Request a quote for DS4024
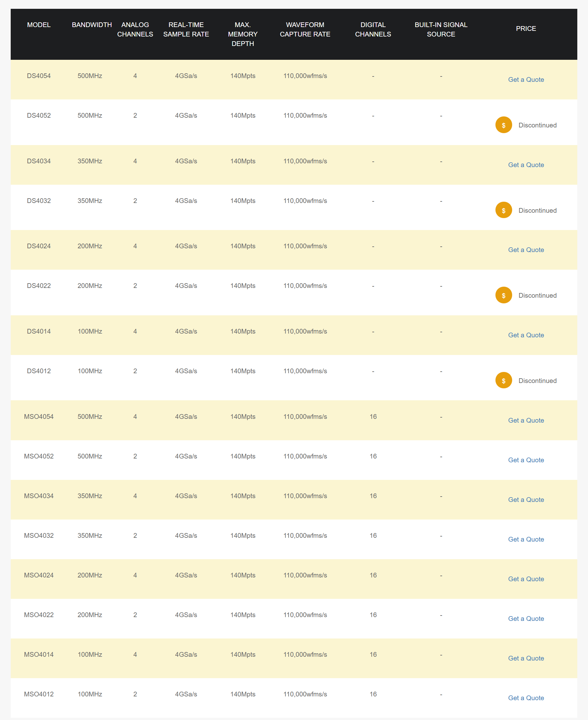The height and width of the screenshot is (720, 588). coord(526,250)
